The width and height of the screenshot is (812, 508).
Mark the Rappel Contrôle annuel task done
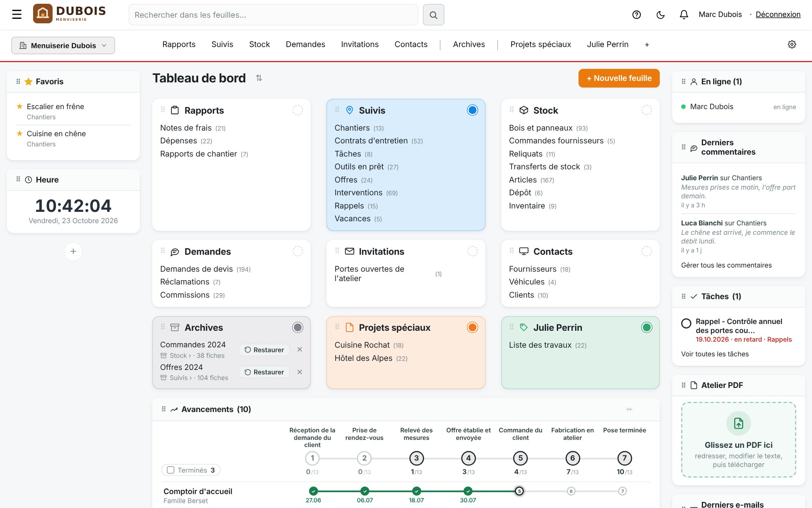click(686, 323)
